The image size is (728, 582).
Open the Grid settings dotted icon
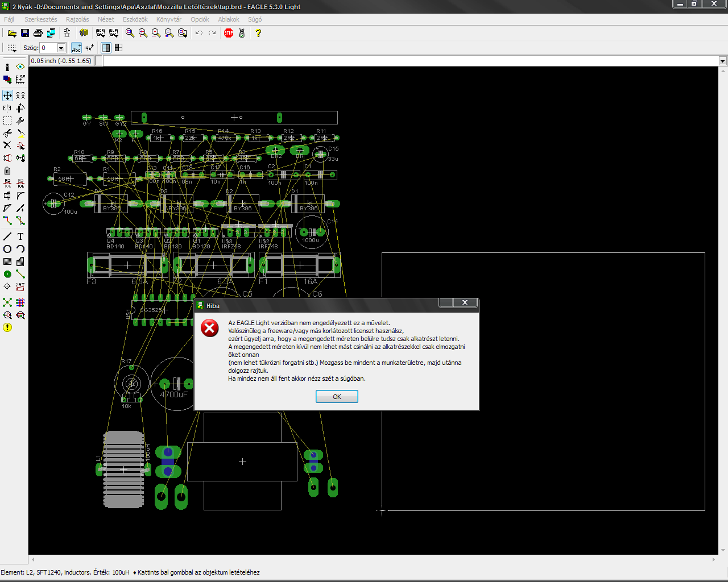click(12, 48)
